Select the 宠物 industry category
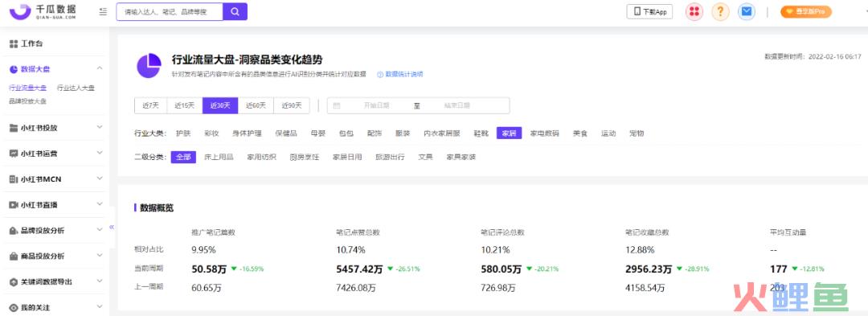The width and height of the screenshot is (868, 316). 637,133
